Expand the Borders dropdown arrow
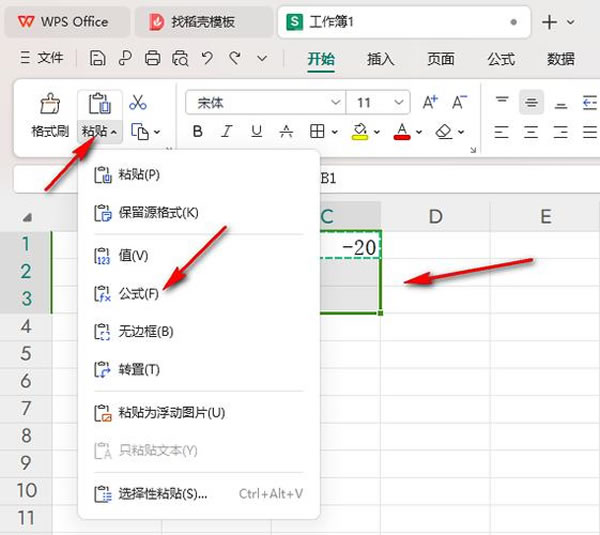 click(x=335, y=132)
